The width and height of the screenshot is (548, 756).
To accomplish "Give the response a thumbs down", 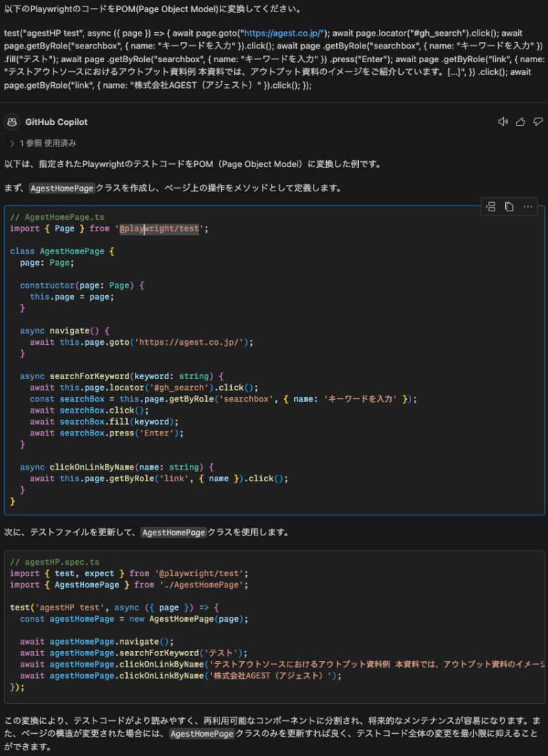I will (537, 121).
